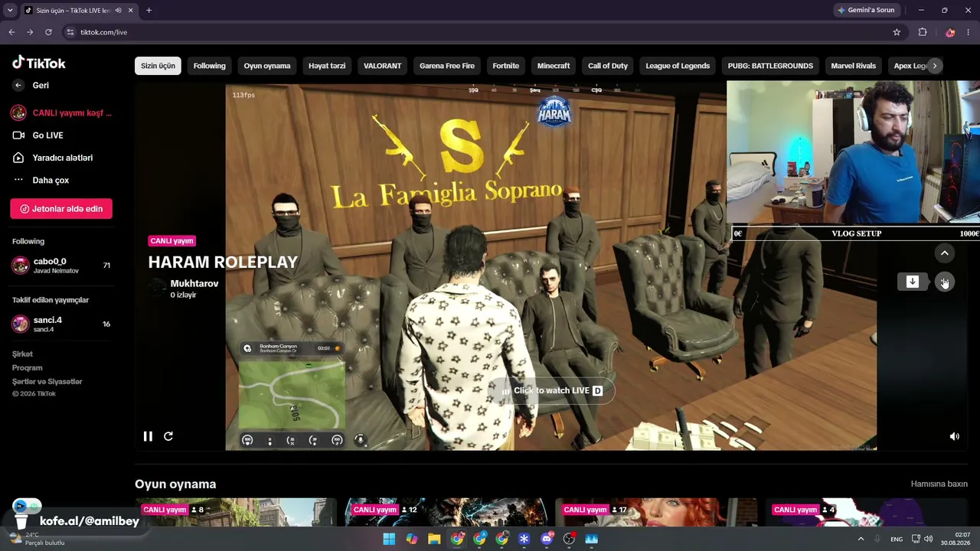Viewport: 980px width, 551px height.
Task: Open the TikTok logo home link
Action: click(39, 64)
